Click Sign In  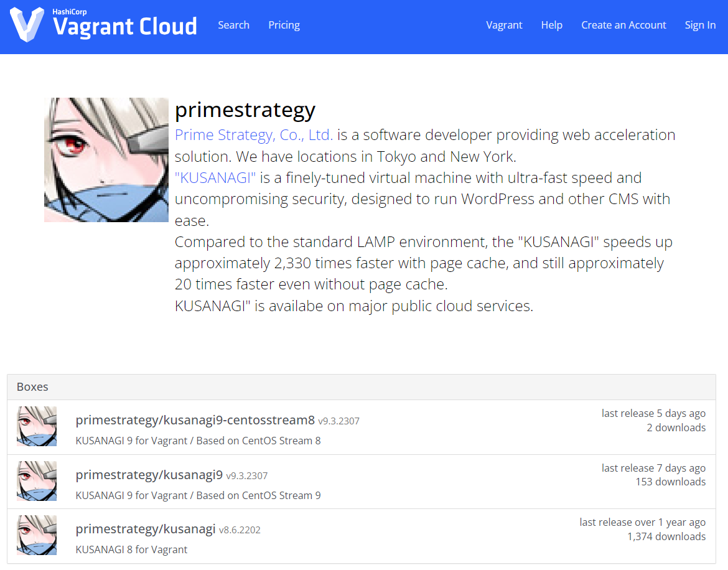(x=700, y=25)
